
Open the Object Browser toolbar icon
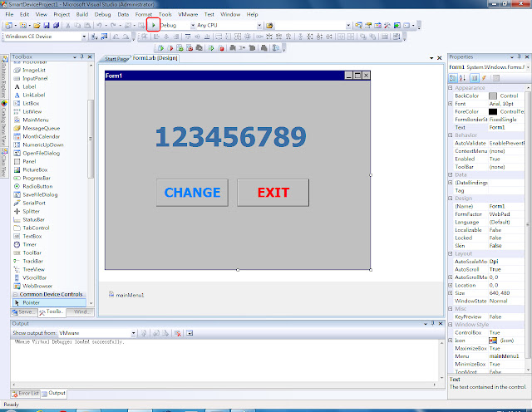point(377,26)
